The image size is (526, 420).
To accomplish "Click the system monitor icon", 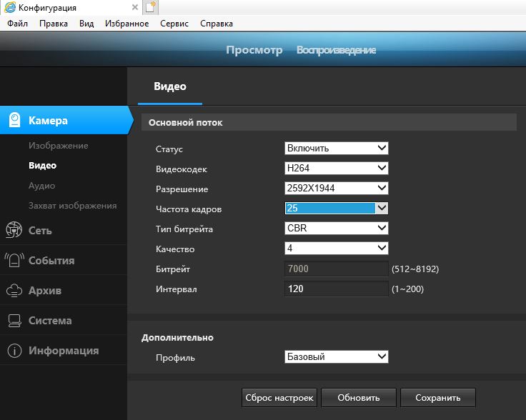I will pos(14,321).
